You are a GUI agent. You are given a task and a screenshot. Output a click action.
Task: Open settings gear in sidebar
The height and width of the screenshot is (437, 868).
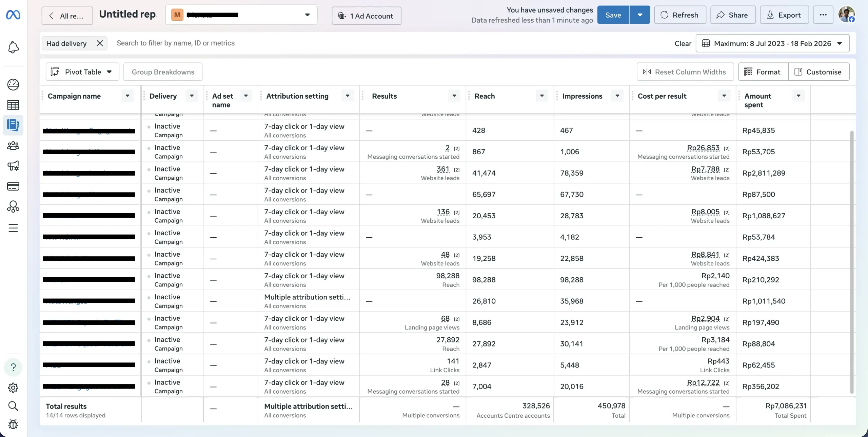tap(13, 388)
